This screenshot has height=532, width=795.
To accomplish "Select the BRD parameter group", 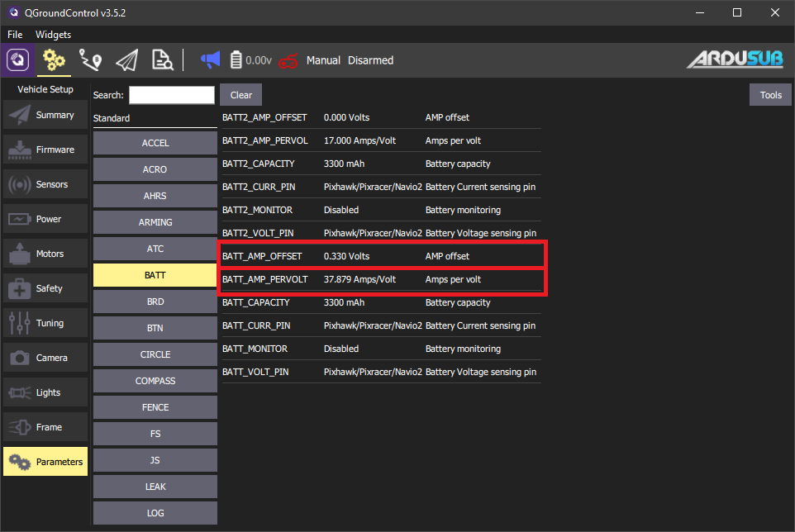I will [155, 302].
